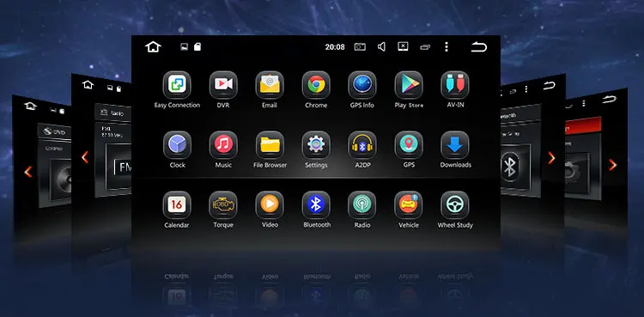Tap back arrow on the far-right screen
644x317 pixels.
coord(610,99)
